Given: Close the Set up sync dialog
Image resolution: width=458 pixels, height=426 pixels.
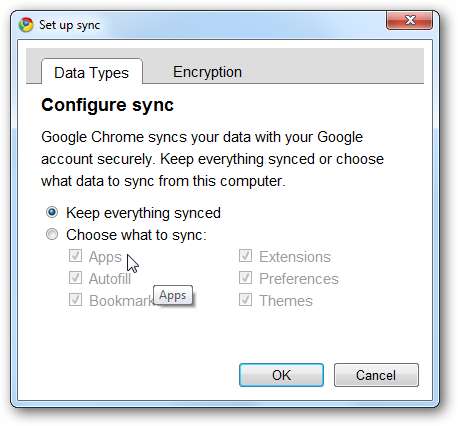Looking at the screenshot, I should [x=409, y=20].
